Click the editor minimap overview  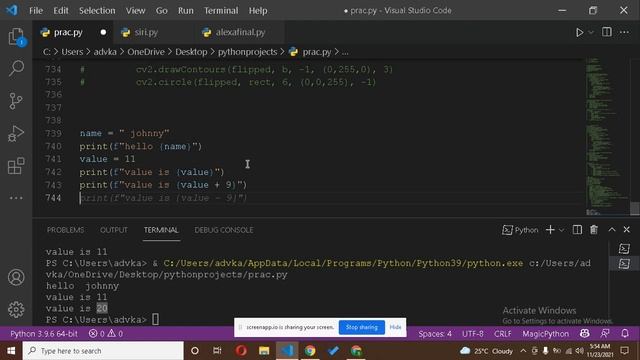tap(607, 137)
